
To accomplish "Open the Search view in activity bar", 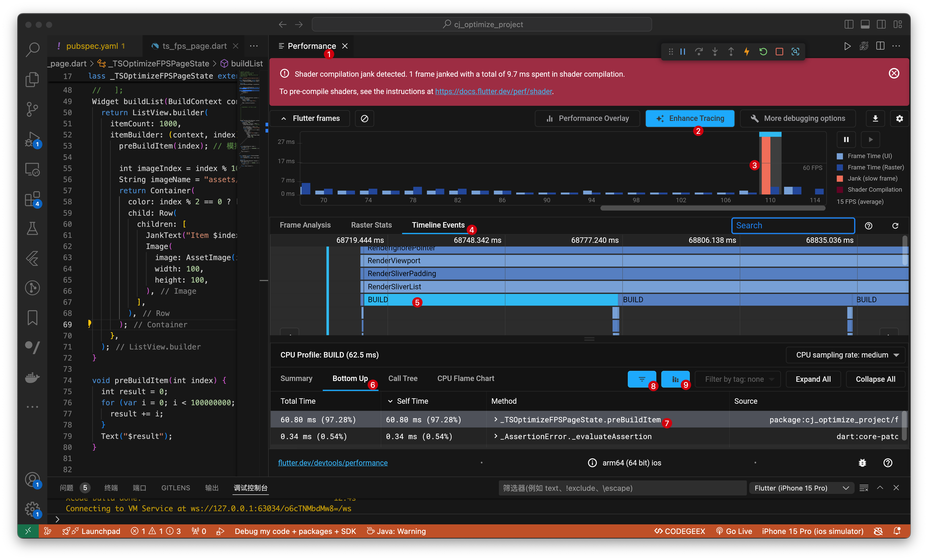I will 33,49.
